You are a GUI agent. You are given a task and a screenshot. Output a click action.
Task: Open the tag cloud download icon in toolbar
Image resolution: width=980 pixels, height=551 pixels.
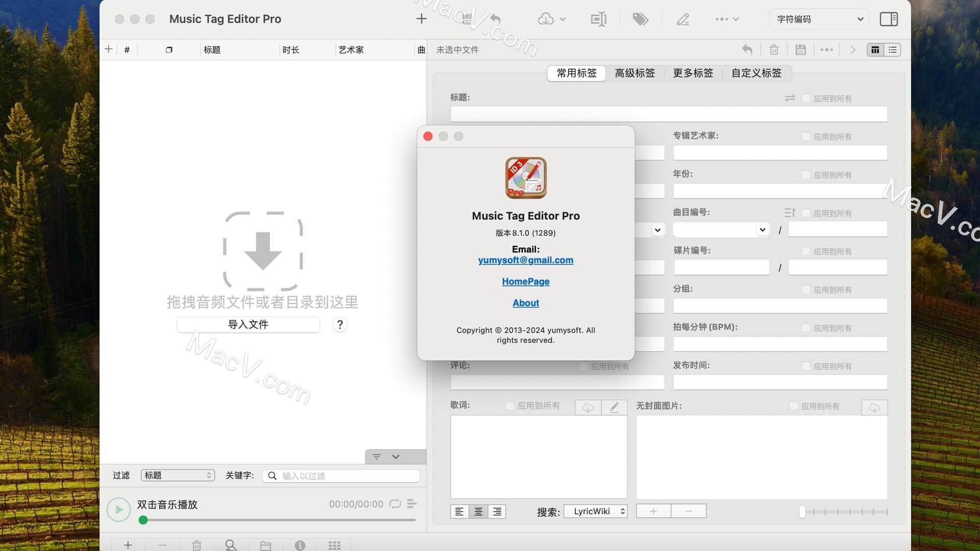point(547,19)
